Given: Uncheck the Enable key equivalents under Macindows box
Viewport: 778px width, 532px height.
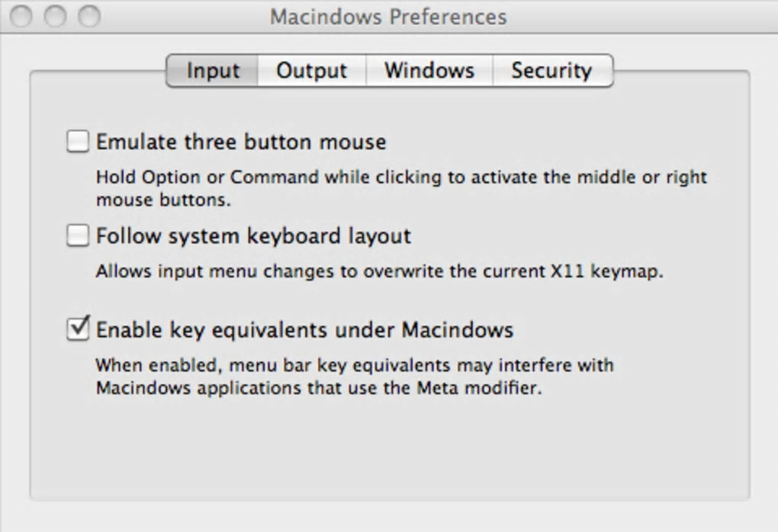Looking at the screenshot, I should pyautogui.click(x=78, y=329).
